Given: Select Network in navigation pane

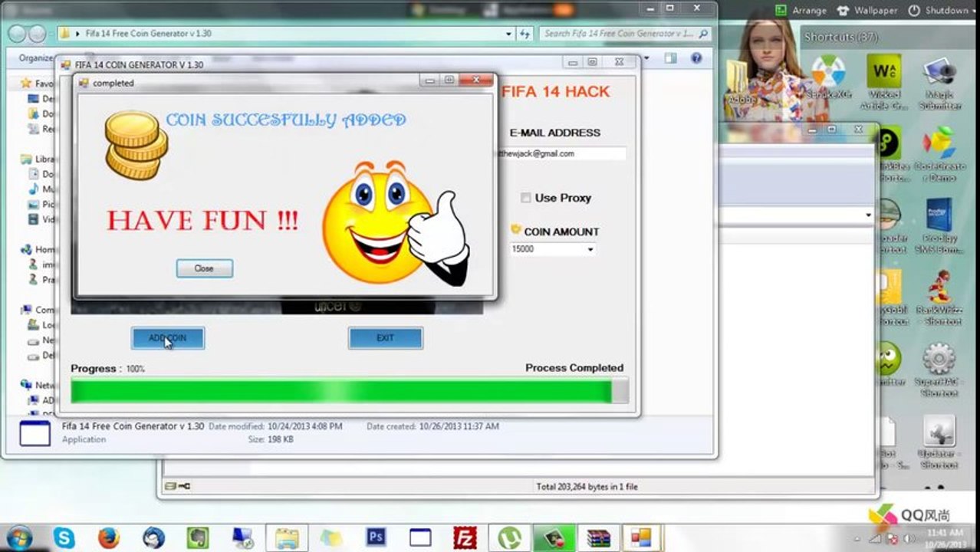Looking at the screenshot, I should [x=38, y=385].
